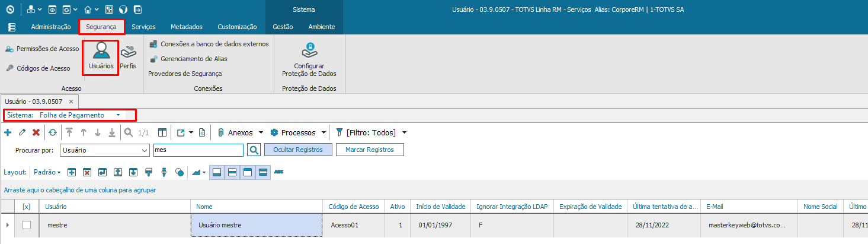Switch to the Serviços ribbon tab
868x244 pixels.
pos(144,27)
